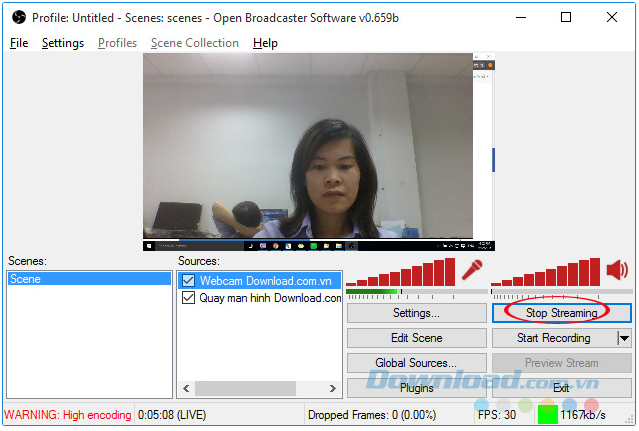Click the Edit Scene button
The height and width of the screenshot is (431, 639).
pyautogui.click(x=416, y=338)
